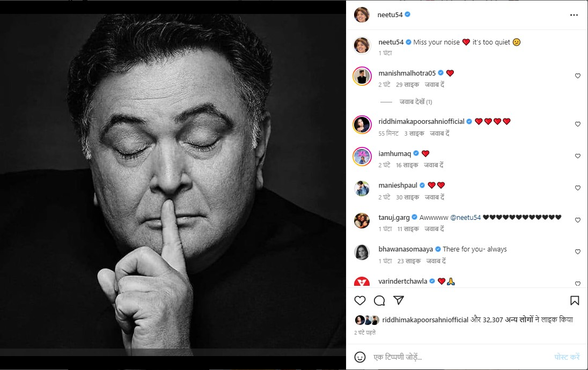The height and width of the screenshot is (370, 588).
Task: Click the verified badge beside the neetu54 header
Action: [x=408, y=14]
